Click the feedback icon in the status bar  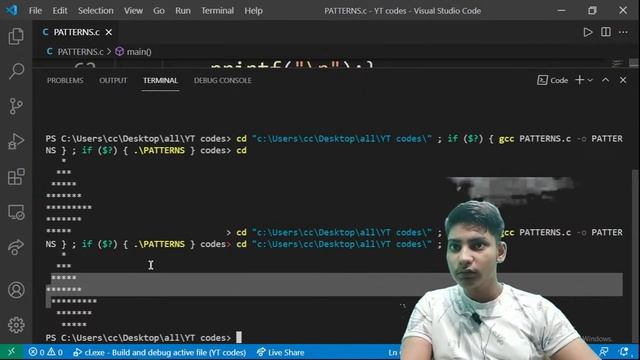(604, 352)
